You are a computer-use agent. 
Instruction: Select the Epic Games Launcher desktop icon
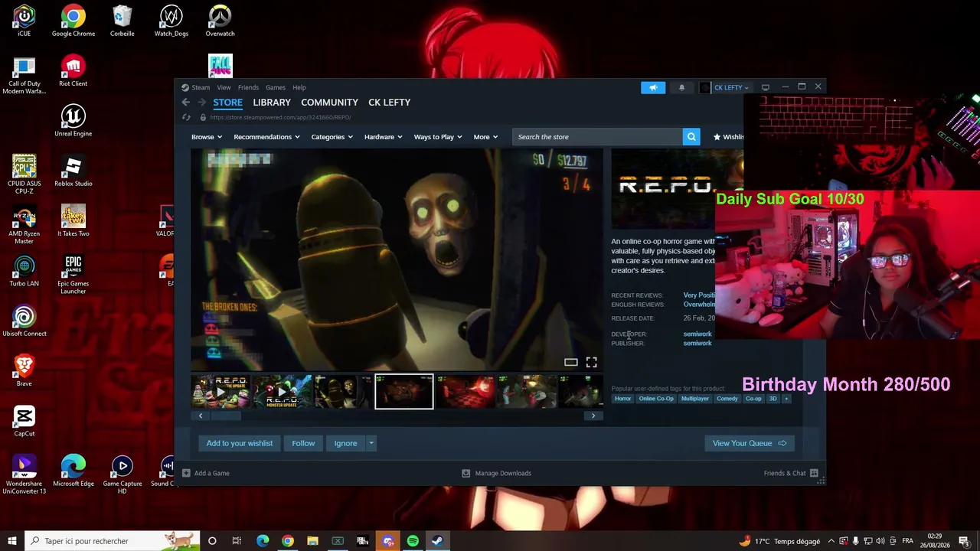[x=73, y=275]
